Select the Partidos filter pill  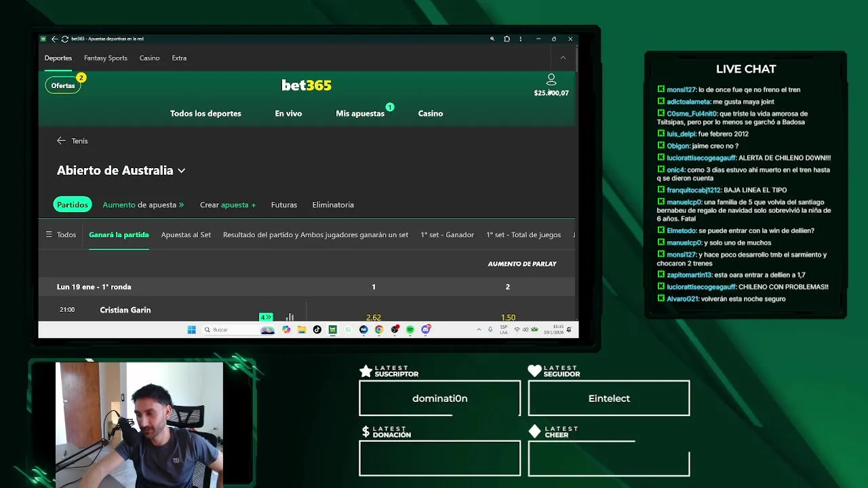click(73, 205)
